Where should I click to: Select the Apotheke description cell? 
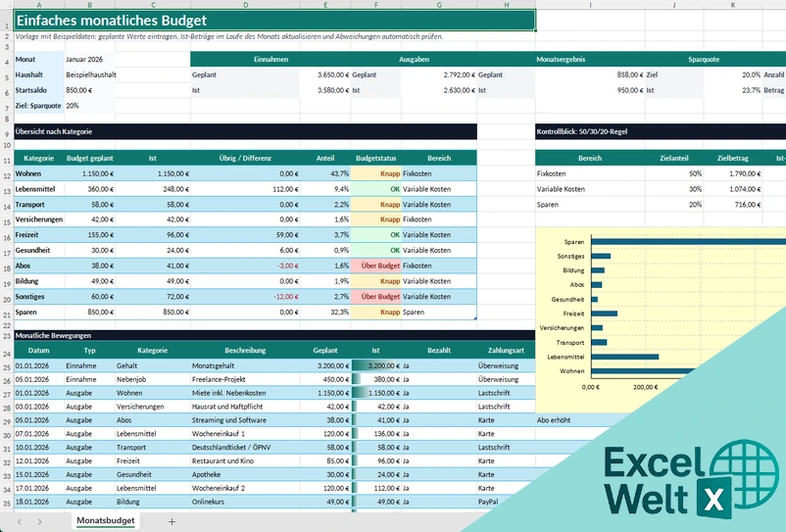click(246, 474)
